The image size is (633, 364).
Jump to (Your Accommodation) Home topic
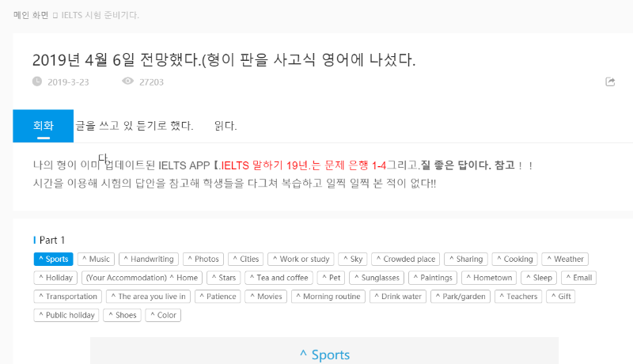pyautogui.click(x=142, y=278)
